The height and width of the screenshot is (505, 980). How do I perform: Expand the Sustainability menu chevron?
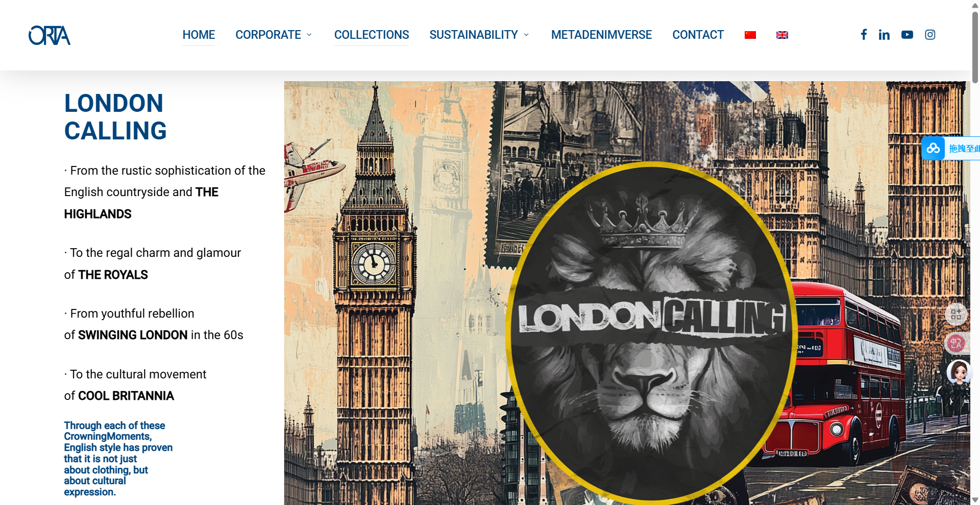point(526,35)
